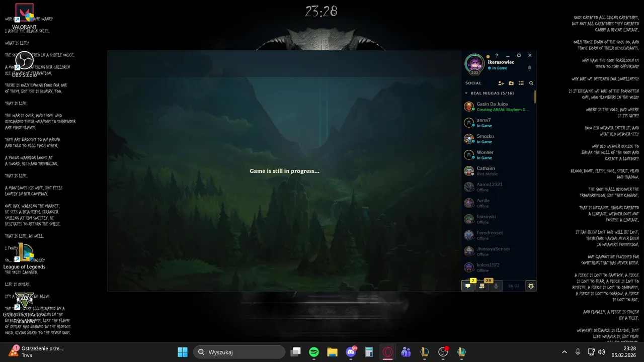Click Smozku's avatar
The image size is (644, 362).
tap(469, 139)
